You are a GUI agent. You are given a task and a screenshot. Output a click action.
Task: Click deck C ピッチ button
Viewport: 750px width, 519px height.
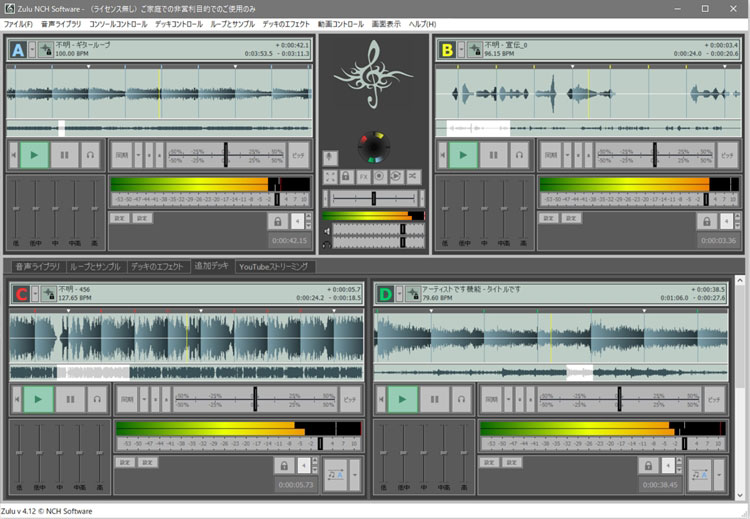(350, 399)
